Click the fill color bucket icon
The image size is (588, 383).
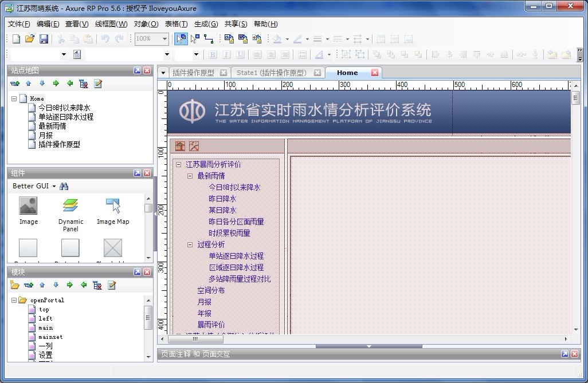pos(277,38)
